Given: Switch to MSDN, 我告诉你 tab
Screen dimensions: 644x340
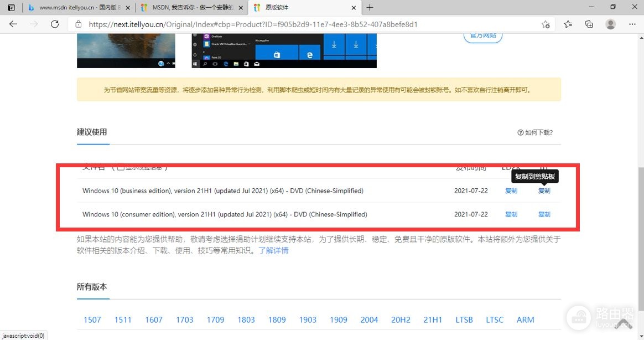Looking at the screenshot, I should (x=191, y=7).
